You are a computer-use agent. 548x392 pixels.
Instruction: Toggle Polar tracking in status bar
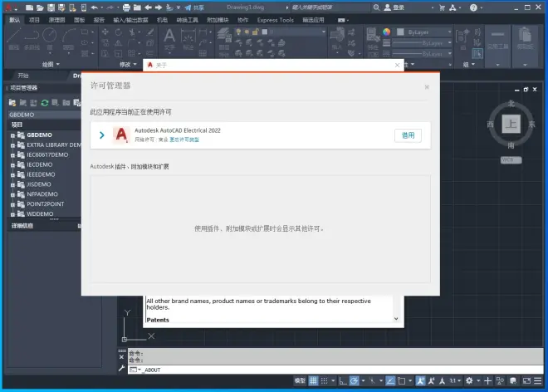pos(354,381)
